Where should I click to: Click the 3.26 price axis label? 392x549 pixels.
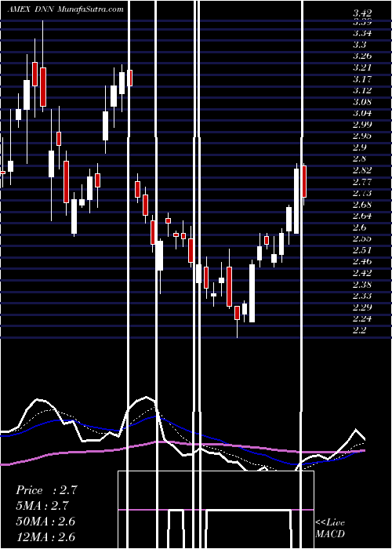362,56
